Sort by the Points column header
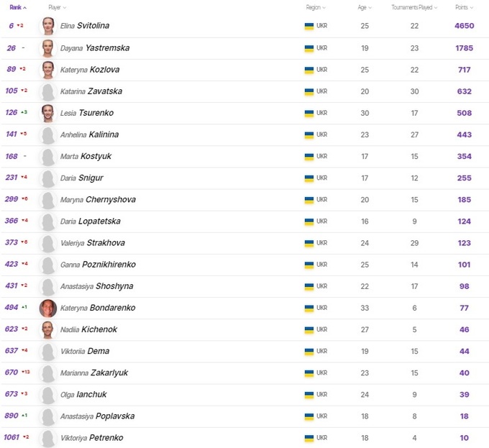This screenshot has height=448, width=489. pos(464,6)
